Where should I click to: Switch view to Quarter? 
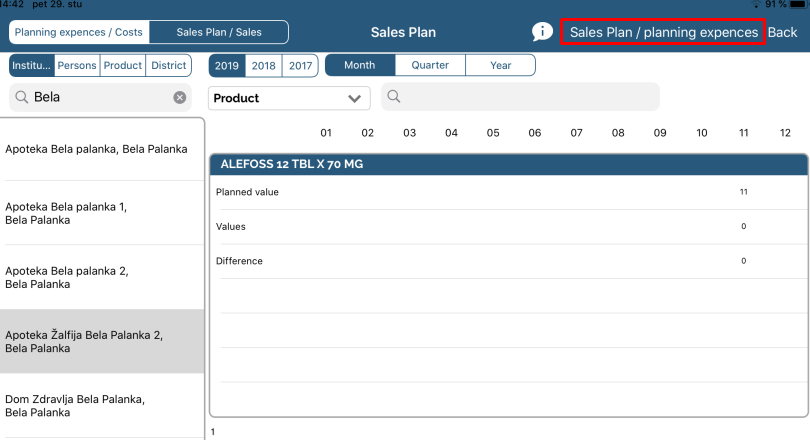(431, 65)
